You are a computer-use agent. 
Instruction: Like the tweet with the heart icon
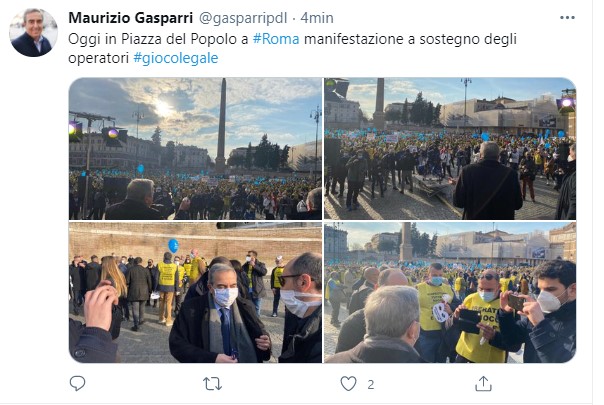pyautogui.click(x=348, y=384)
